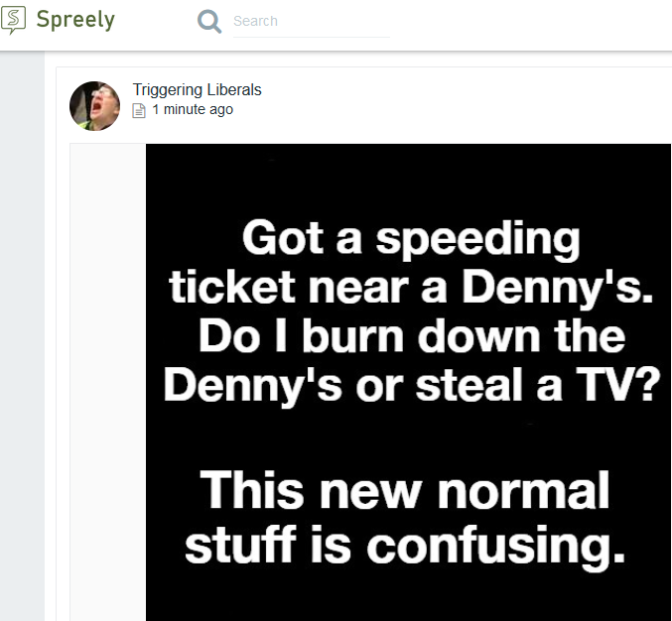This screenshot has height=621, width=672.
Task: Click the "This new normal" meme line
Action: (405, 492)
